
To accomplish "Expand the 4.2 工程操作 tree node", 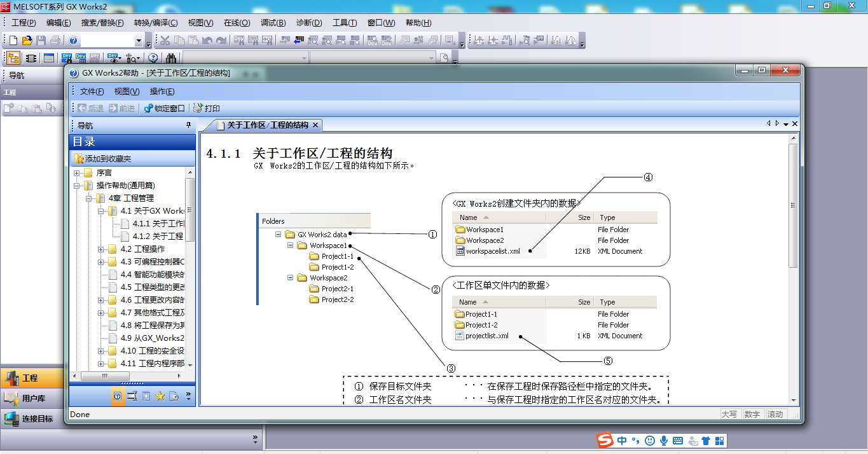I will [101, 249].
